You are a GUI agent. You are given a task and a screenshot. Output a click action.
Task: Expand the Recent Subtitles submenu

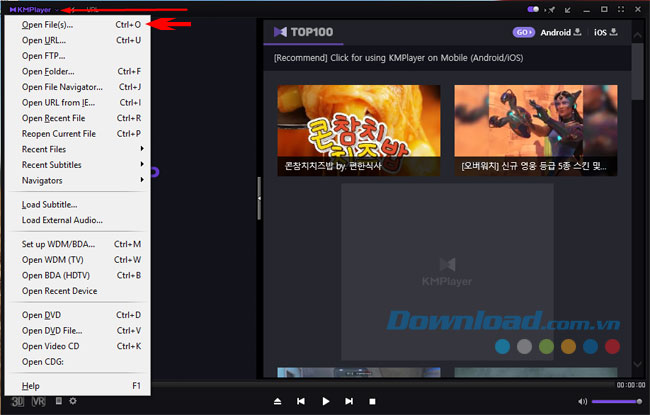tap(80, 165)
